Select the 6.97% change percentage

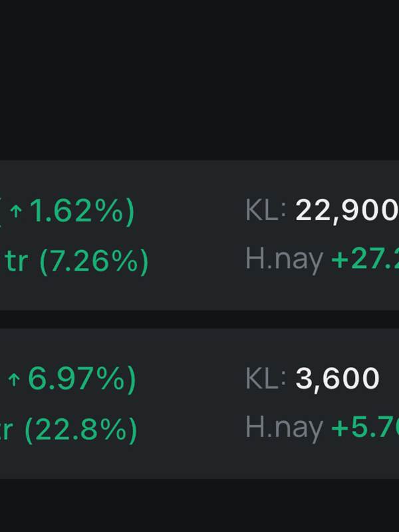coord(76,379)
